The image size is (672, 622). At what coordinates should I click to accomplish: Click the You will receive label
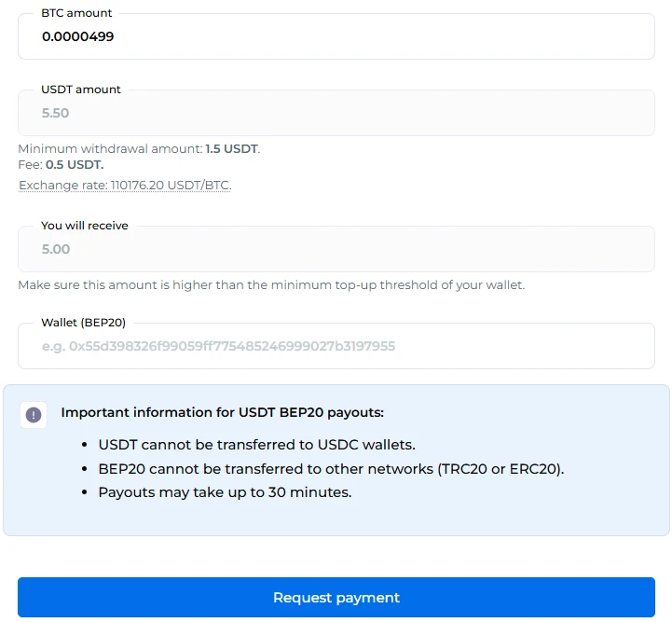click(85, 226)
